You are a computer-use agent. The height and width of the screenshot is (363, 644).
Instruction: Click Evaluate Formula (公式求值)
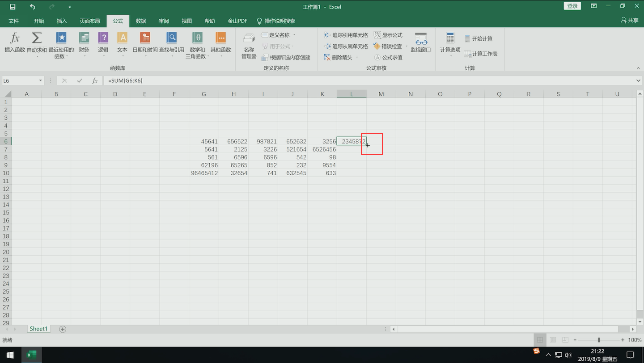[388, 57]
